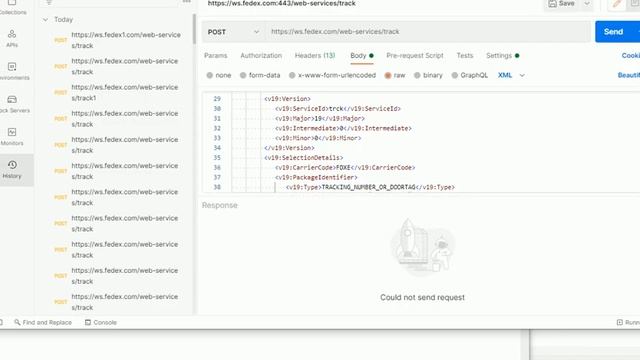
Task: Select the binary body type
Action: pos(428,75)
